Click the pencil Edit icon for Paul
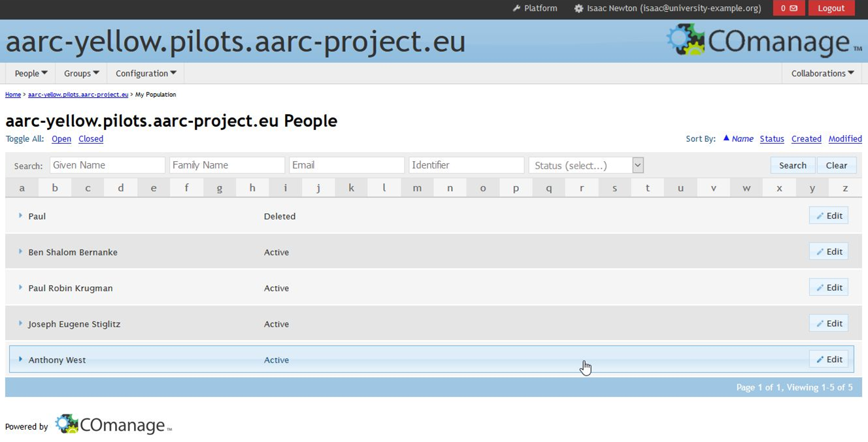Image resolution: width=868 pixels, height=442 pixels. (x=820, y=216)
